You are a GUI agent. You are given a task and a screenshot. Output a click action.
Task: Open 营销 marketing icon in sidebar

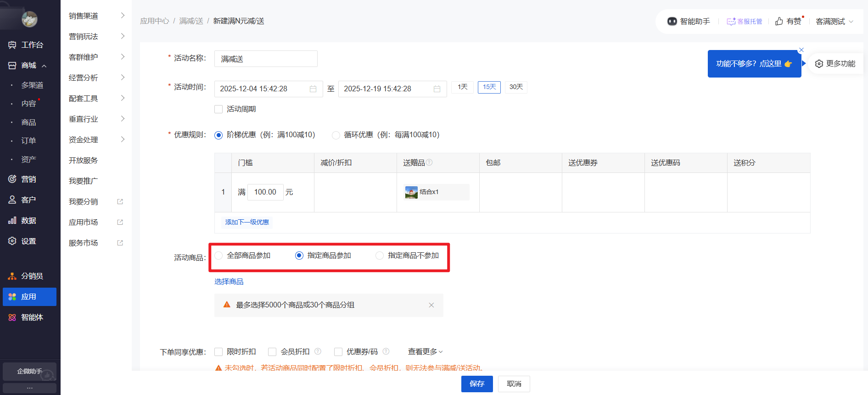click(x=12, y=179)
